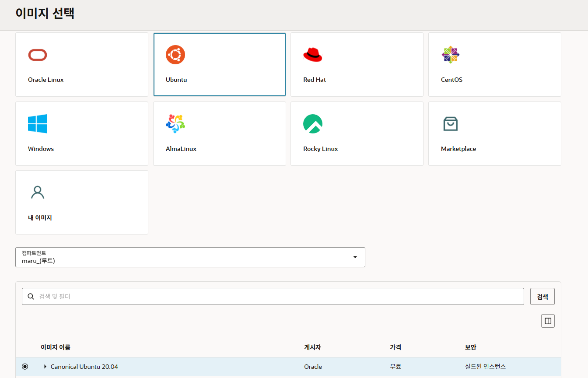Click the 실드된 인스턴스 security cell
Image resolution: width=588 pixels, height=378 pixels.
[485, 367]
